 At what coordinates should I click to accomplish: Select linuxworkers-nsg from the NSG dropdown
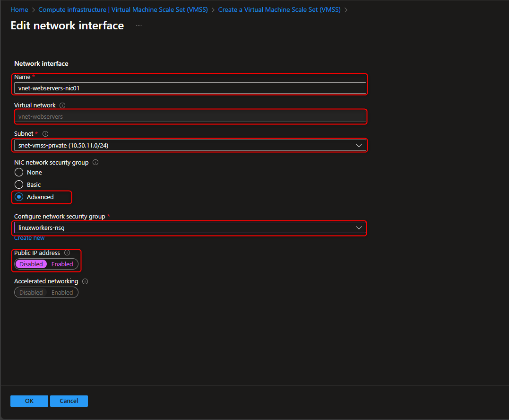189,227
